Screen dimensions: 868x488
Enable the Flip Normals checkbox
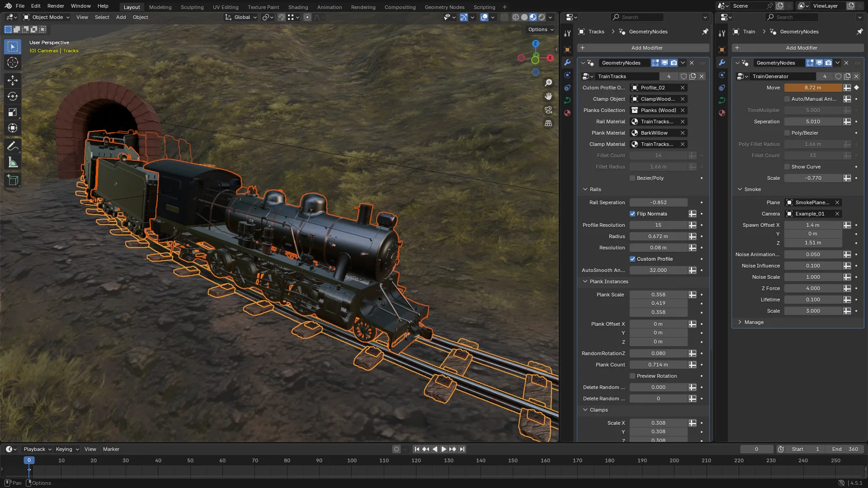633,214
